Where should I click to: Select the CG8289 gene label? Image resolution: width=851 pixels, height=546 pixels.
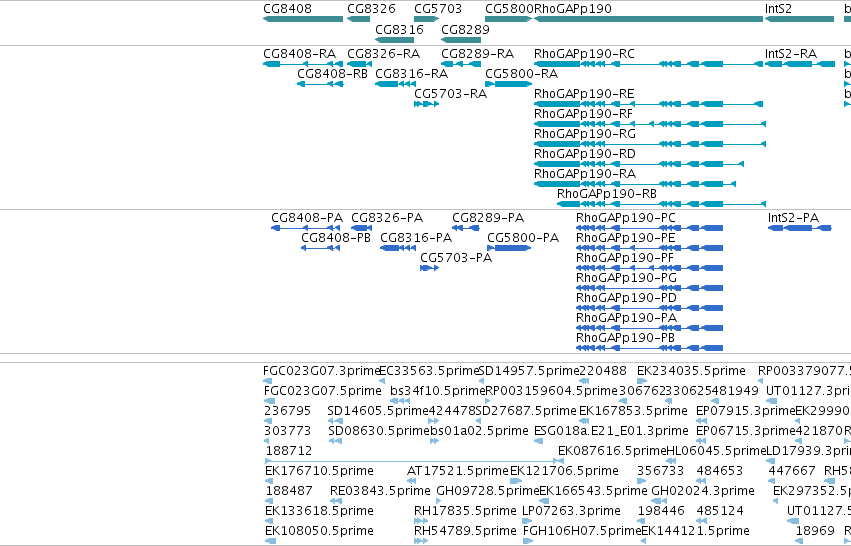tap(466, 29)
